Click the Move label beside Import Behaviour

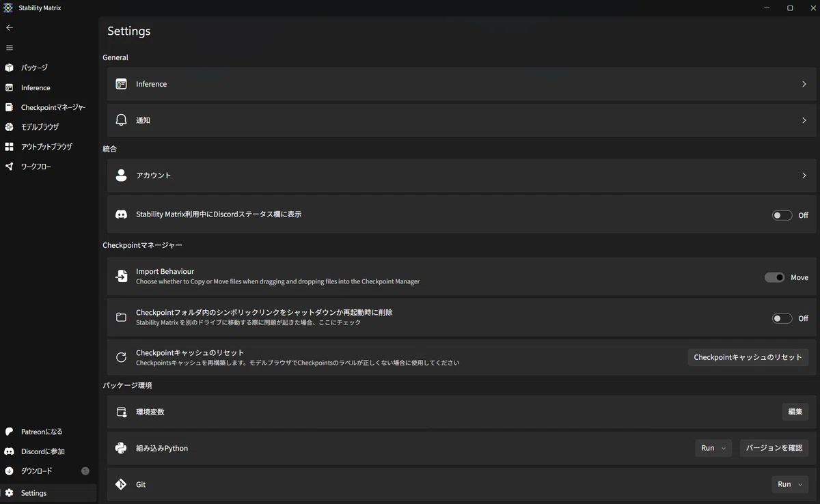coord(799,277)
